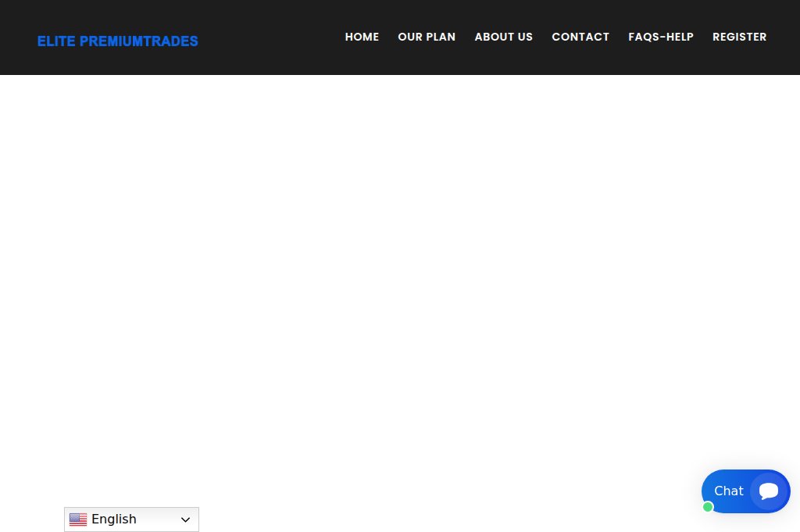Select the white message bubble inside the Chat button

(x=768, y=491)
